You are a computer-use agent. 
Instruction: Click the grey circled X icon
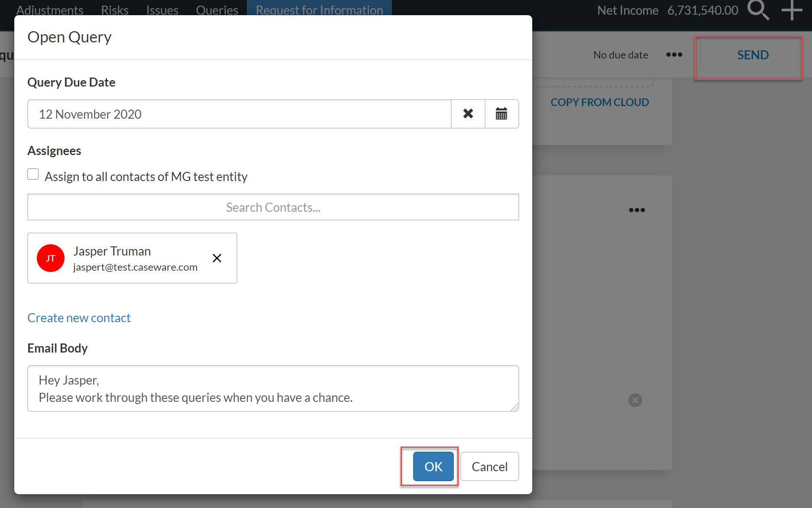pyautogui.click(x=635, y=400)
